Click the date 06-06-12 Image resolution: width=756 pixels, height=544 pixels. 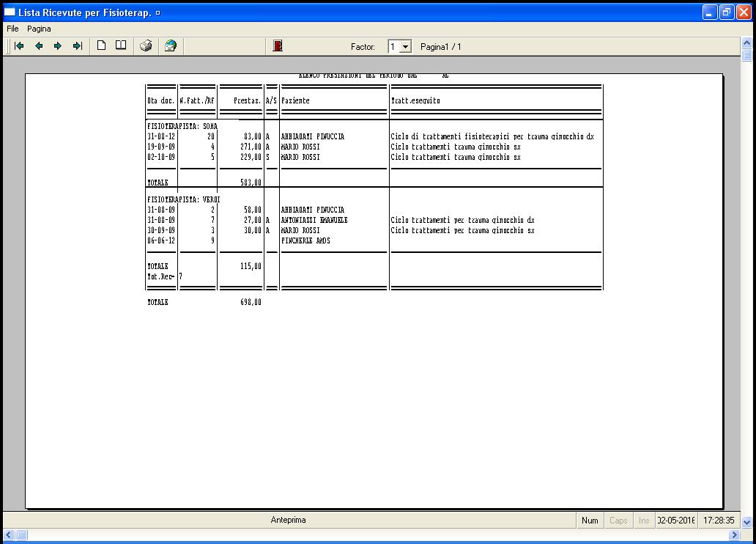tap(161, 240)
